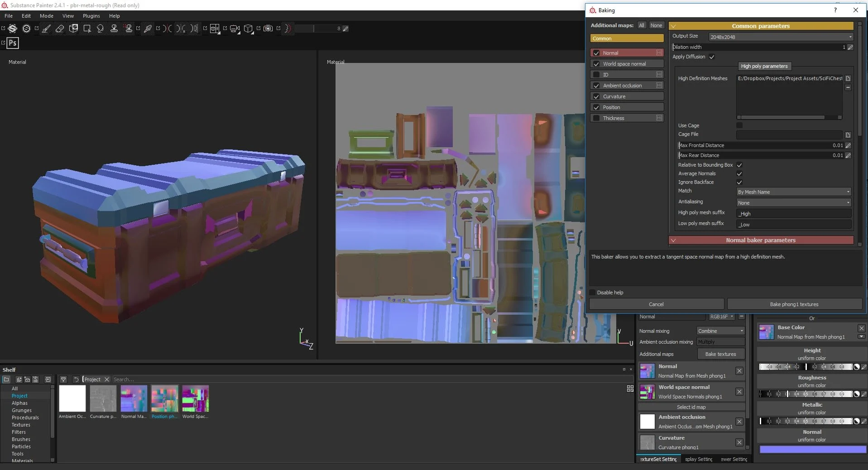This screenshot has width=868, height=470.
Task: Click the Iray render camera icon
Action: (x=268, y=29)
